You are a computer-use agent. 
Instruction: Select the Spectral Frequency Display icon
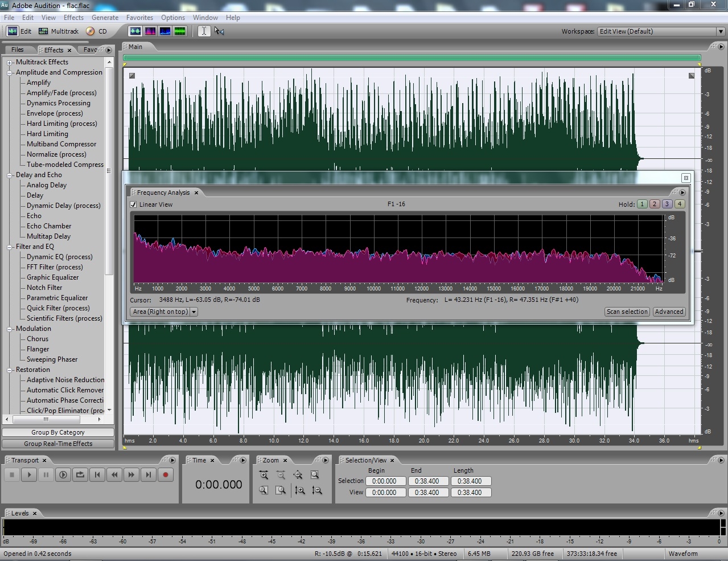(150, 31)
